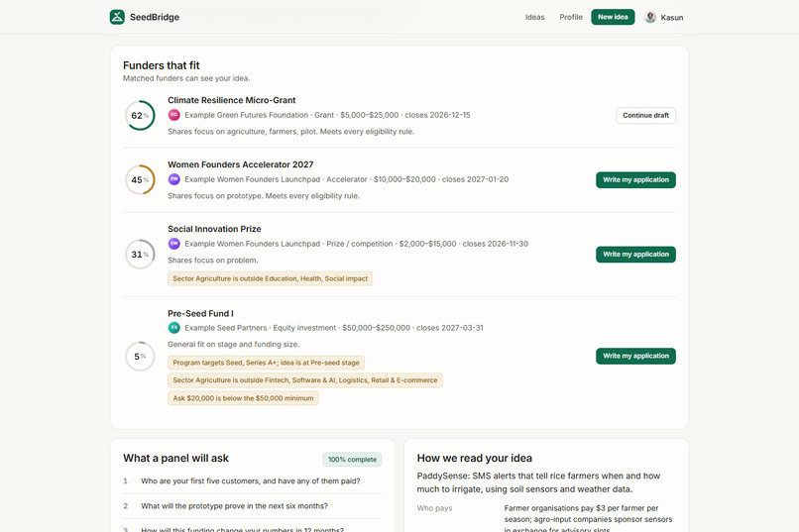Open the Profile nav item

pos(571,17)
